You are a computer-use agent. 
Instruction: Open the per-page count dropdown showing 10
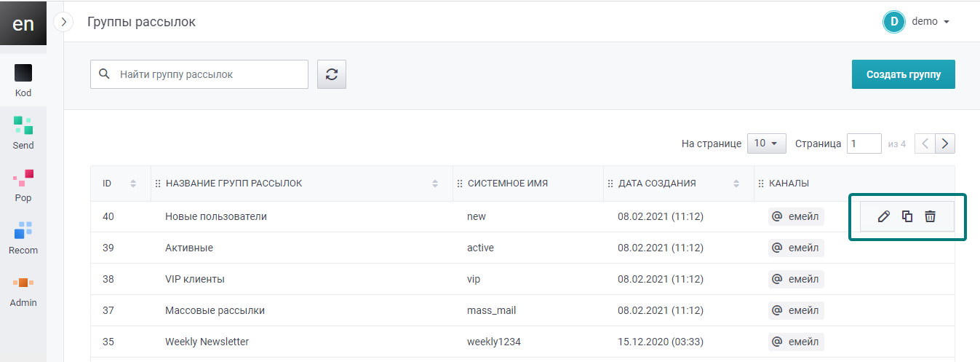tap(767, 143)
